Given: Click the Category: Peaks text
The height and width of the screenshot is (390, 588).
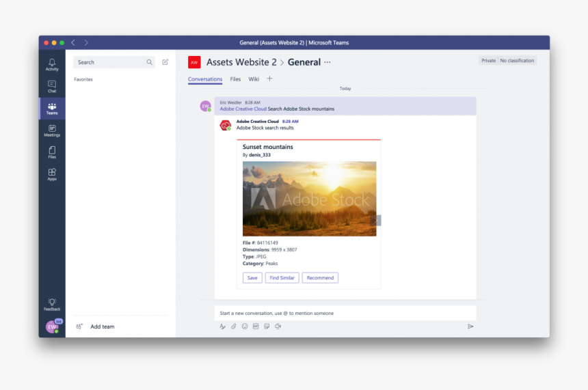Looking at the screenshot, I should (x=260, y=264).
